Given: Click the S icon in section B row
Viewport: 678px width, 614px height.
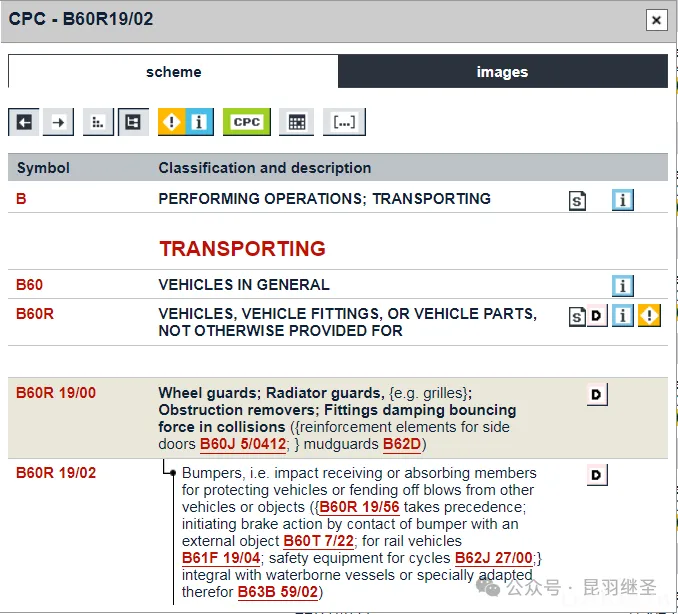Looking at the screenshot, I should pos(578,200).
